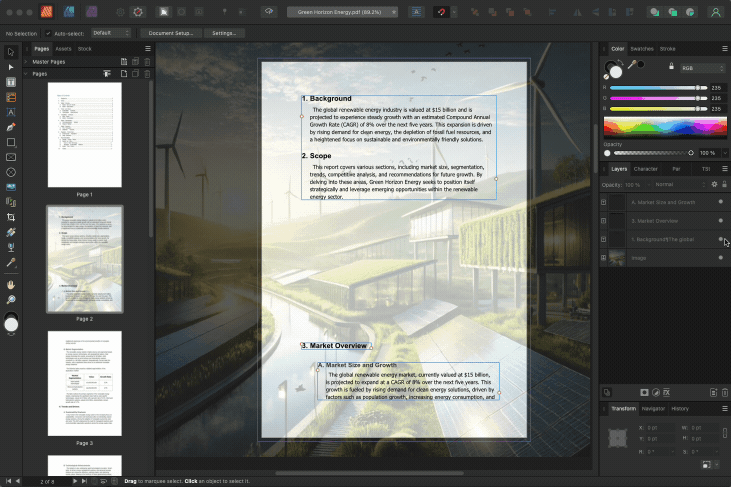Viewport: 731px width, 487px height.
Task: Select the Move tool
Action: pyautogui.click(x=11, y=52)
